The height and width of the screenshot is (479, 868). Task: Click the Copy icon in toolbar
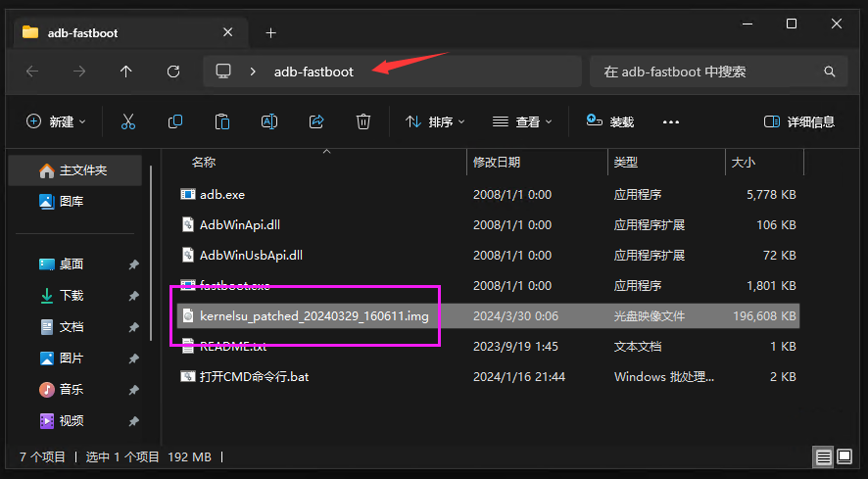pyautogui.click(x=175, y=121)
